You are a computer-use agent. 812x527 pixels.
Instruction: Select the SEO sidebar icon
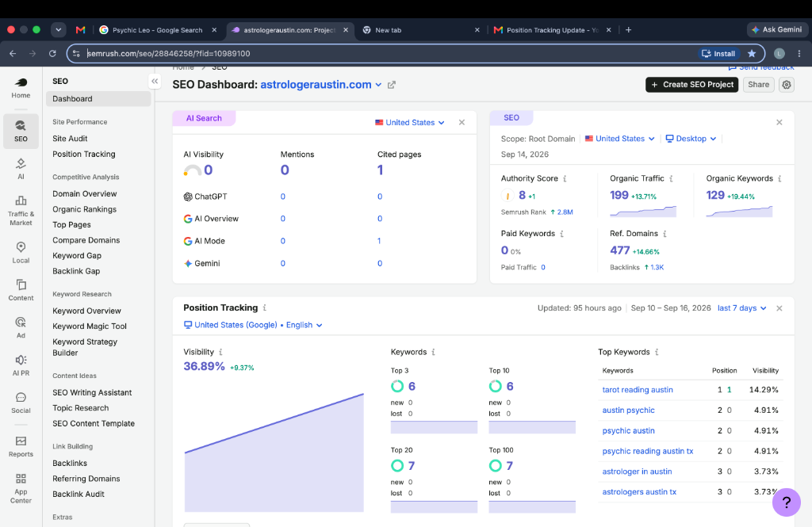21,131
